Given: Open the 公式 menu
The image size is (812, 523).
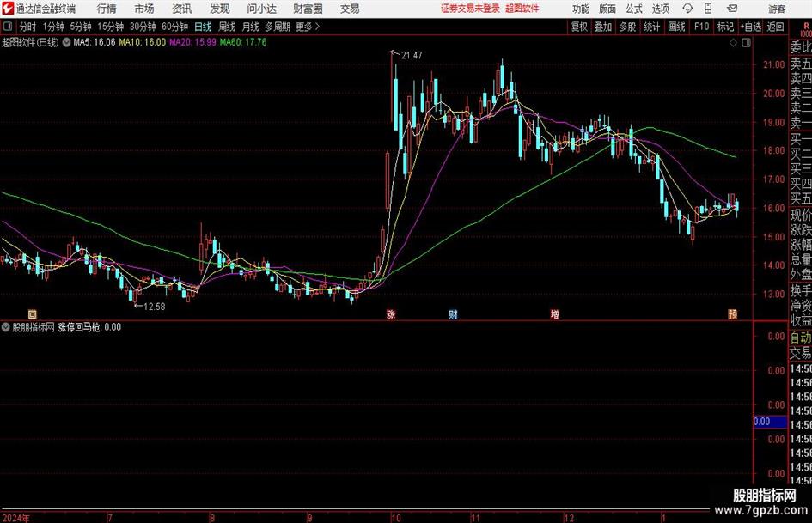Looking at the screenshot, I should (x=634, y=9).
